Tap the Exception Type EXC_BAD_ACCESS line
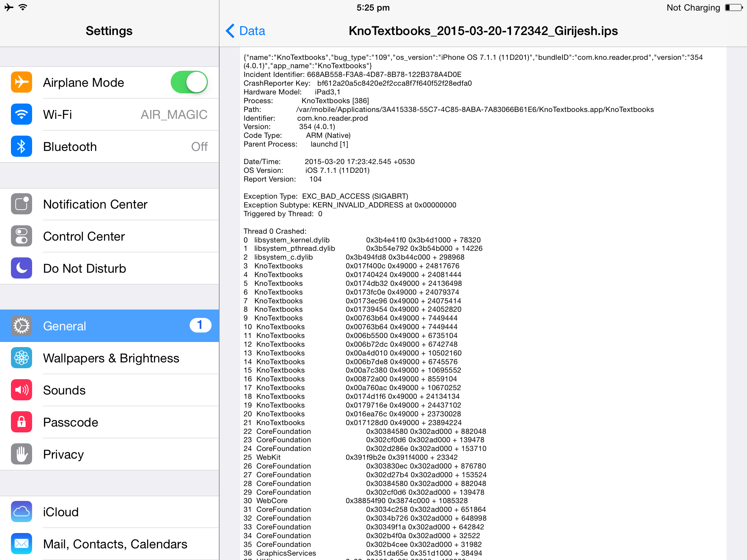 326,197
